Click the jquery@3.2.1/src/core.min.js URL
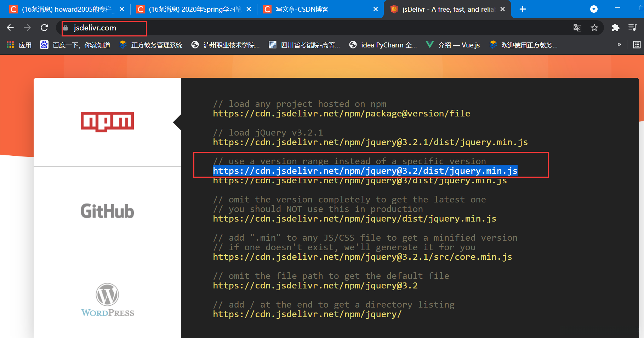Image resolution: width=644 pixels, height=338 pixels. pos(363,257)
